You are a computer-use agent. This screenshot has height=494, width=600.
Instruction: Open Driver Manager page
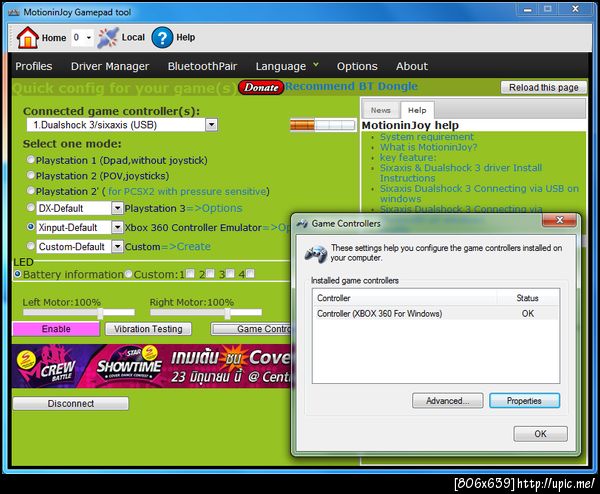pos(110,66)
